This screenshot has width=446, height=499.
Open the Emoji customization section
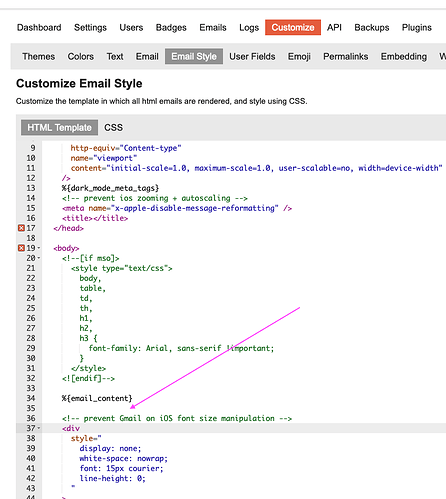299,56
